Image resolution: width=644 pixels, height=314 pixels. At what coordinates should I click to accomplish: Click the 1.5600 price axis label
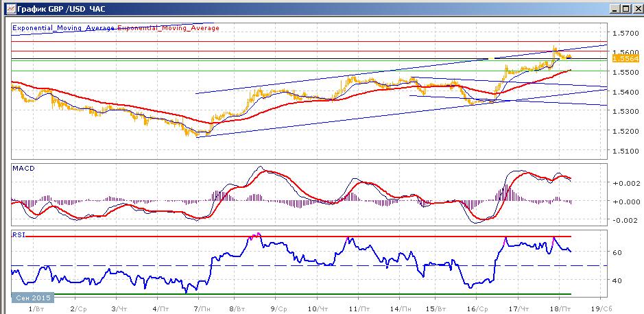coord(625,51)
